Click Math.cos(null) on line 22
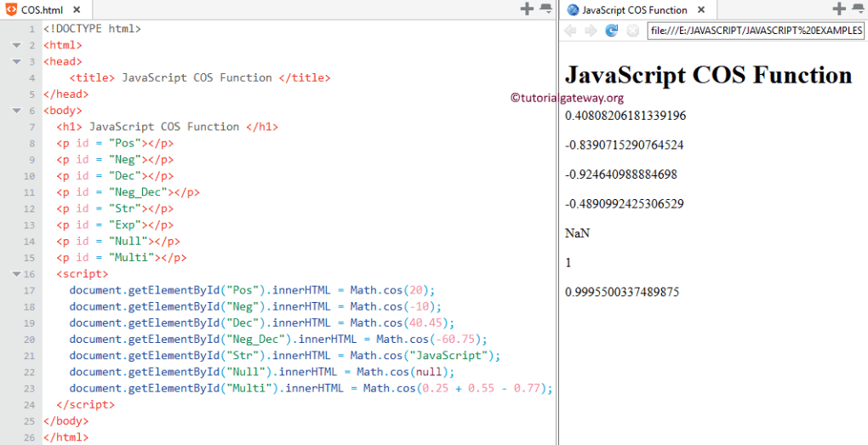Image resolution: width=868 pixels, height=445 pixels. (403, 371)
